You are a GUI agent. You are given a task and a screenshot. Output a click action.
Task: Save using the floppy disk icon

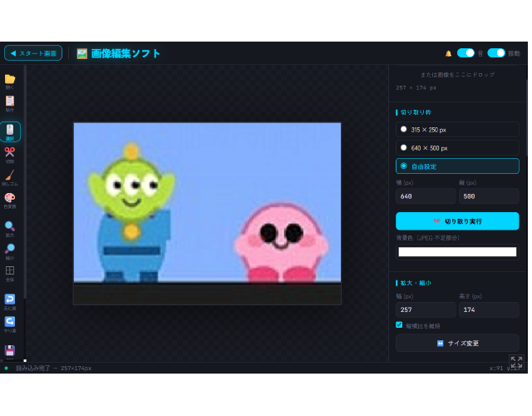click(10, 350)
